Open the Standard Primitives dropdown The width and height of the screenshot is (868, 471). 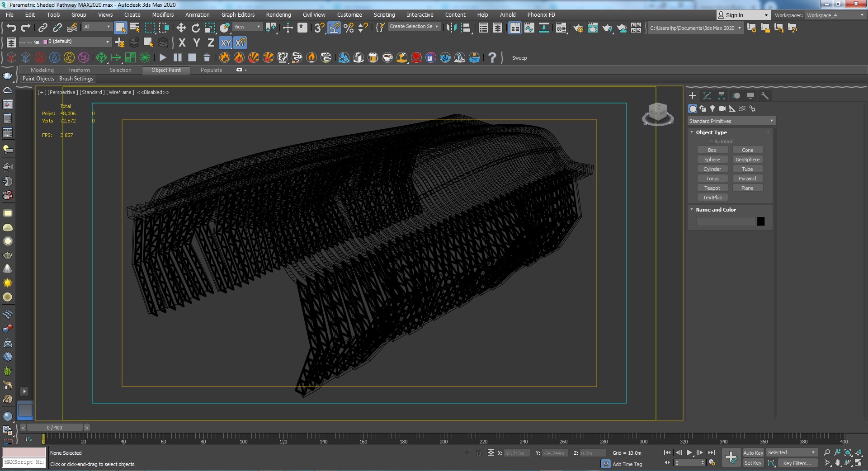tap(731, 121)
